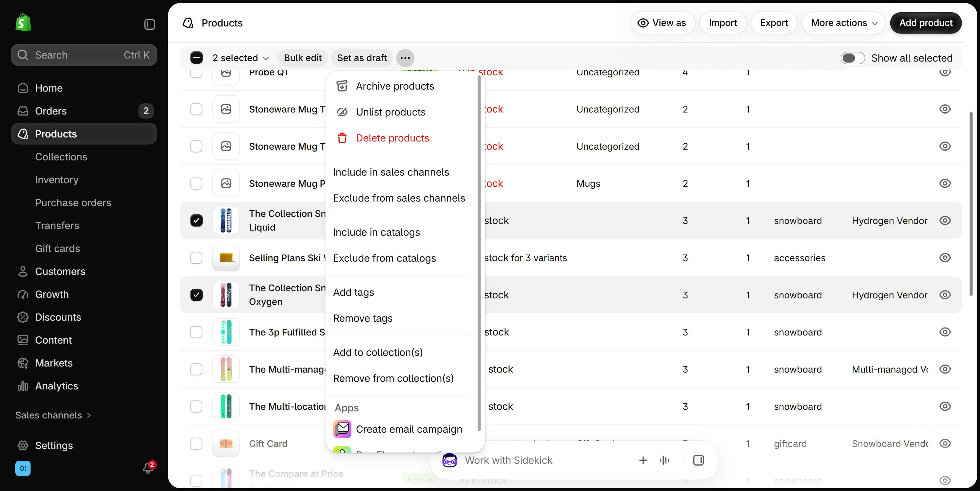Open the More actions dropdown

(x=843, y=23)
